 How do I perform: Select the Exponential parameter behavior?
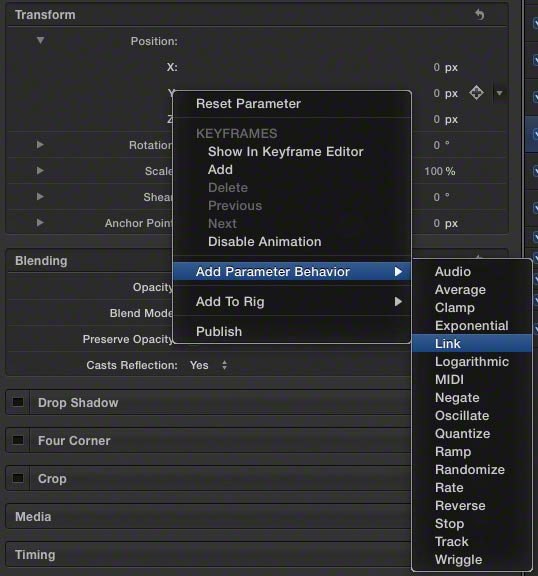[472, 326]
